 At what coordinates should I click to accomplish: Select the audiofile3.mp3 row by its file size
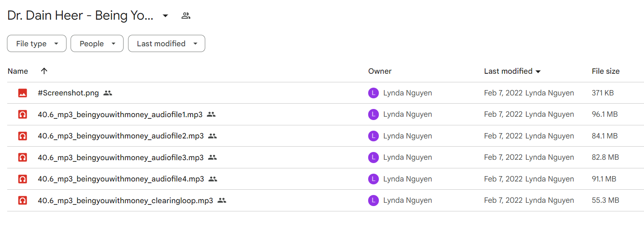point(605,157)
